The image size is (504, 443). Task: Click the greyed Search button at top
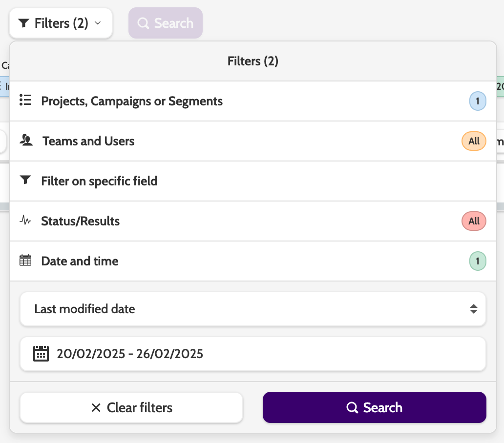(x=166, y=23)
